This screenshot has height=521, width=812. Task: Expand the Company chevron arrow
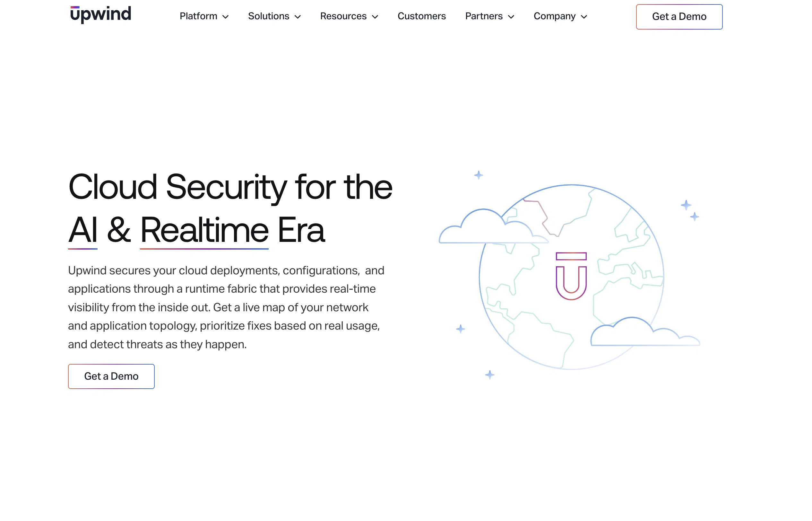(584, 17)
